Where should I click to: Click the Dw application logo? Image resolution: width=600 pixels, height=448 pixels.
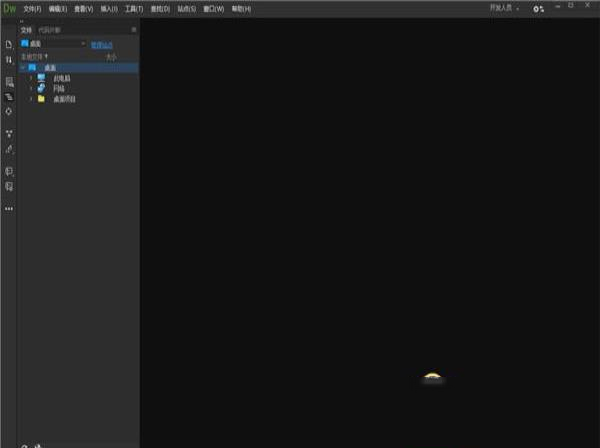[x=10, y=8]
